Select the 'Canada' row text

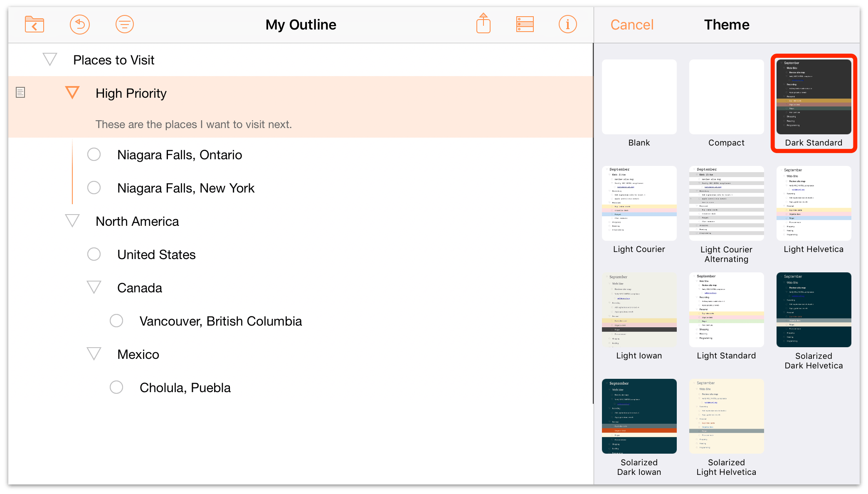point(140,288)
